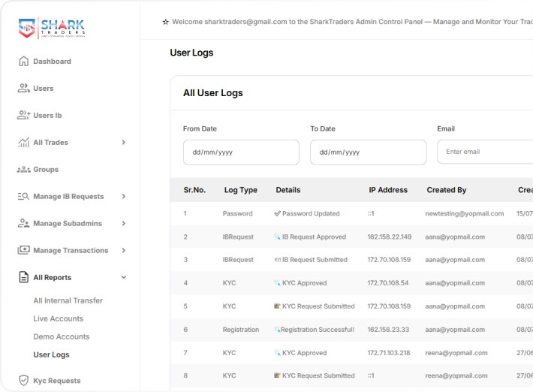Click the Manage Transactions money icon
The height and width of the screenshot is (392, 533).
coord(23,250)
